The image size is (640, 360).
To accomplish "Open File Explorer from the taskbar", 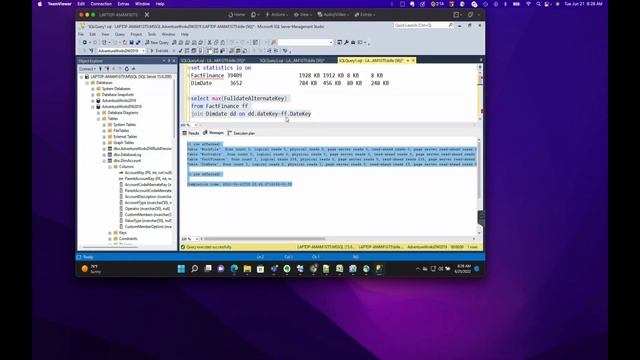I will 247,269.
